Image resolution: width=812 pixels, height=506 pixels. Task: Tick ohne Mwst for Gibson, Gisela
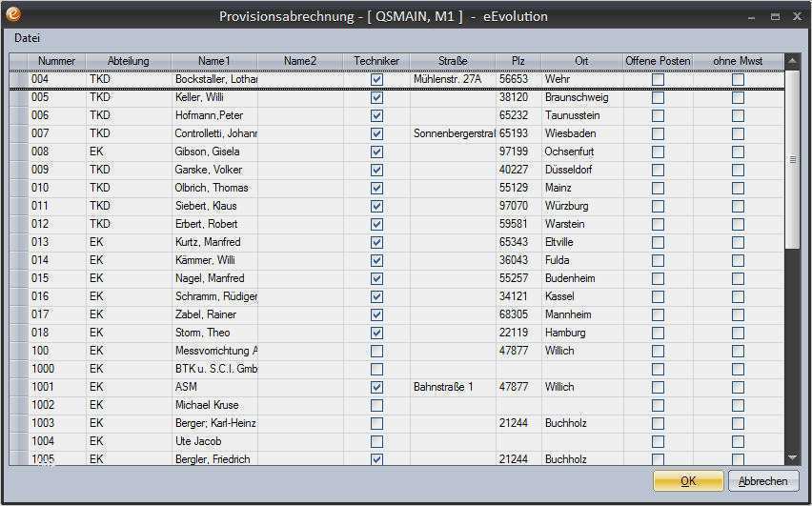[738, 152]
